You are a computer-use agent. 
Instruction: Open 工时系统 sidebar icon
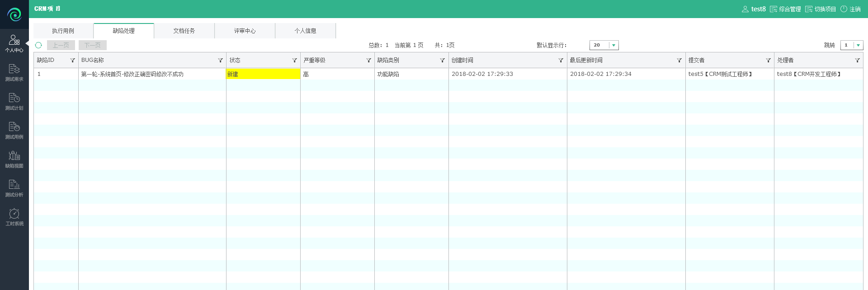click(14, 217)
